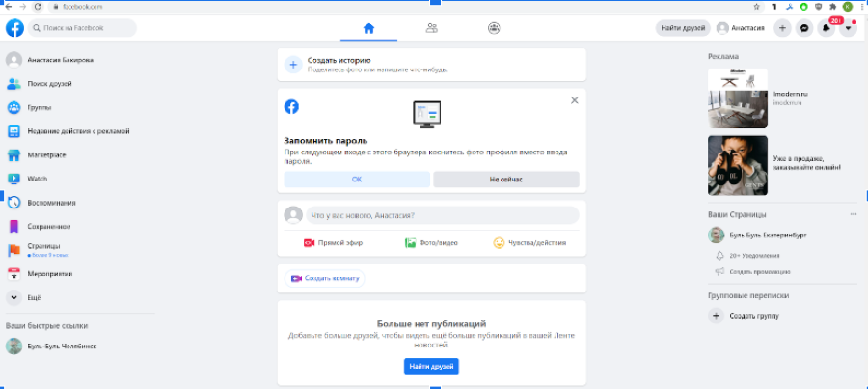Click the Что у вас нового field
This screenshot has height=389, width=868.
pyautogui.click(x=443, y=215)
